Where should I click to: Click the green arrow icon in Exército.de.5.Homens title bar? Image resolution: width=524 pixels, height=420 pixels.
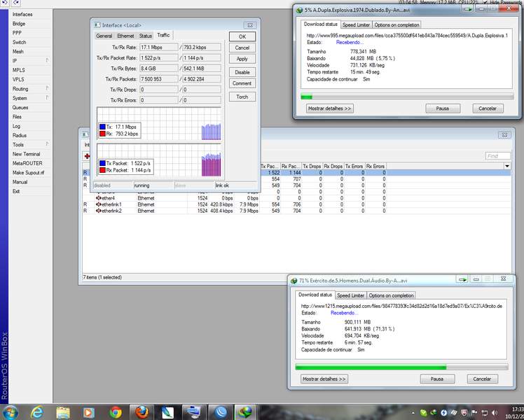[462, 279]
